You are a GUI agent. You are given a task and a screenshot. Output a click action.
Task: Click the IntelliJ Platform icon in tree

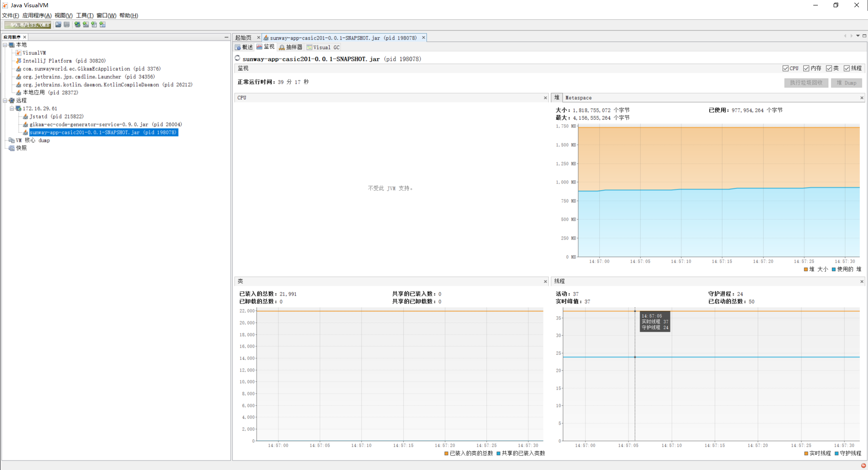(x=19, y=61)
